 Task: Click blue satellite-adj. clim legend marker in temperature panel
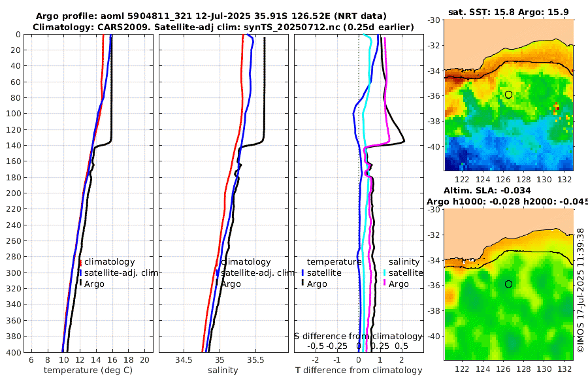pos(80,272)
